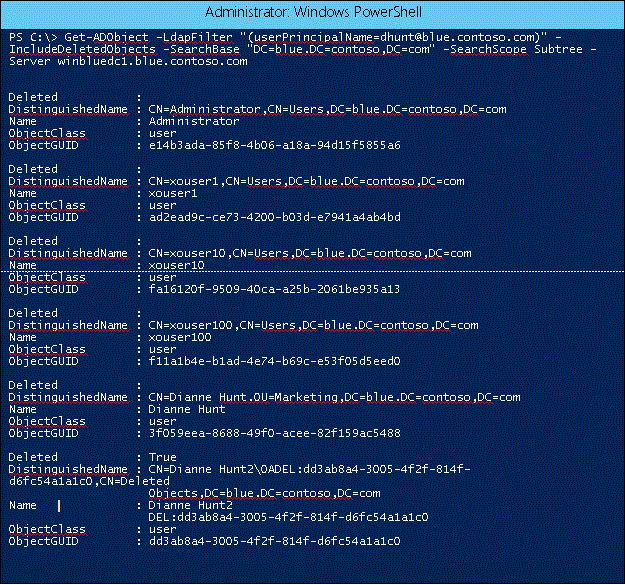Click the ObjectClass label in the Administrator record
The height and width of the screenshot is (585, 625).
47,133
